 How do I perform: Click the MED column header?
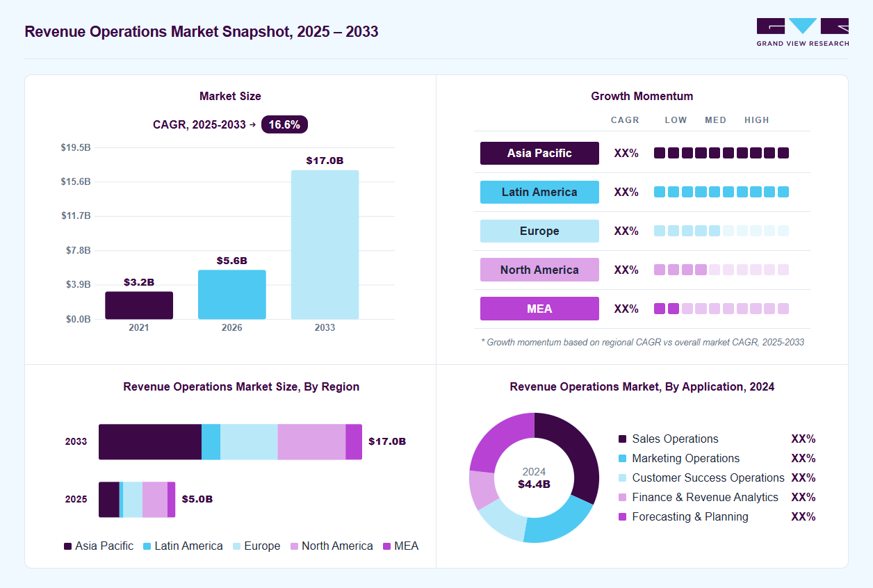pyautogui.click(x=716, y=120)
